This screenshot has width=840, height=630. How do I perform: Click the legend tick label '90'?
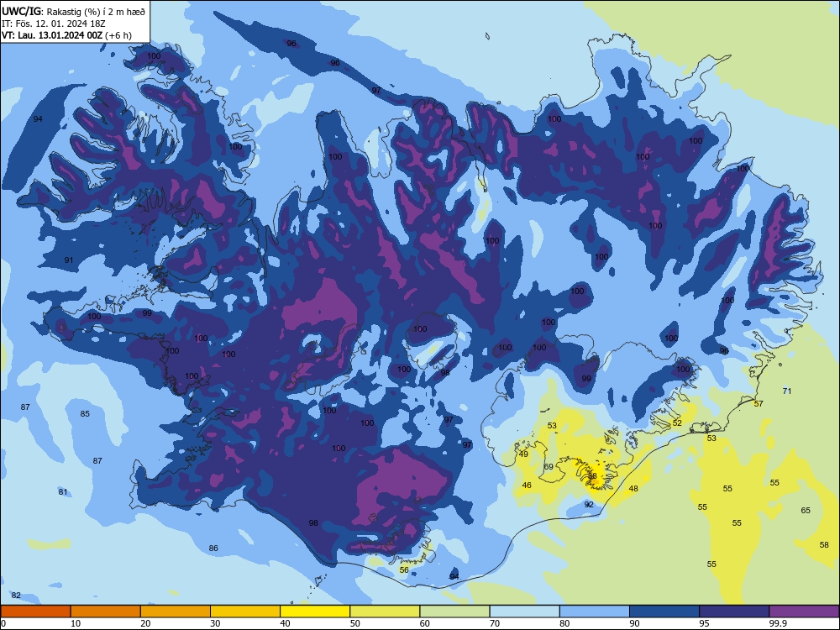pyautogui.click(x=635, y=623)
